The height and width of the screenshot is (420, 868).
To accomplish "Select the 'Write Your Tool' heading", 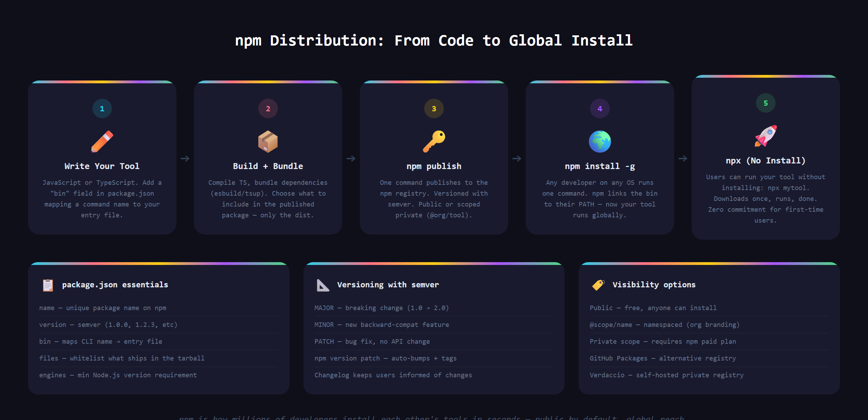I will 102,166.
